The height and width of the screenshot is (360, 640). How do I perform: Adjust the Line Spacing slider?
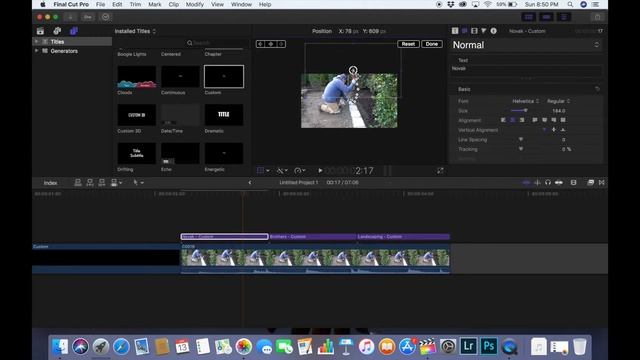[x=521, y=140]
